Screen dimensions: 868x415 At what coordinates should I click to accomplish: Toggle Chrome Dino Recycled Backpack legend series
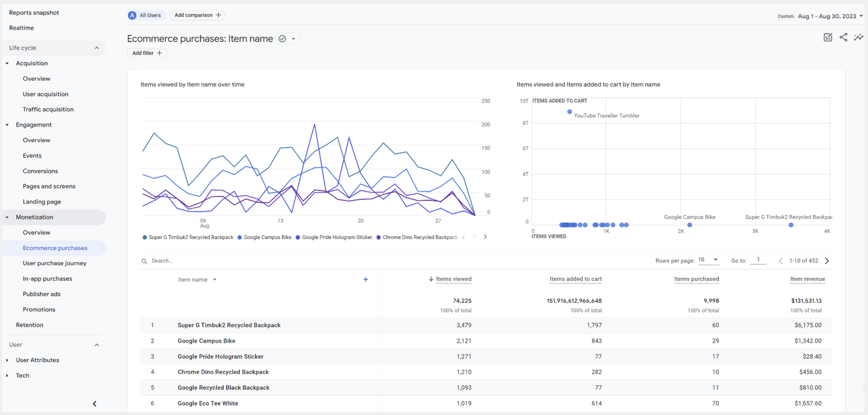(x=417, y=237)
